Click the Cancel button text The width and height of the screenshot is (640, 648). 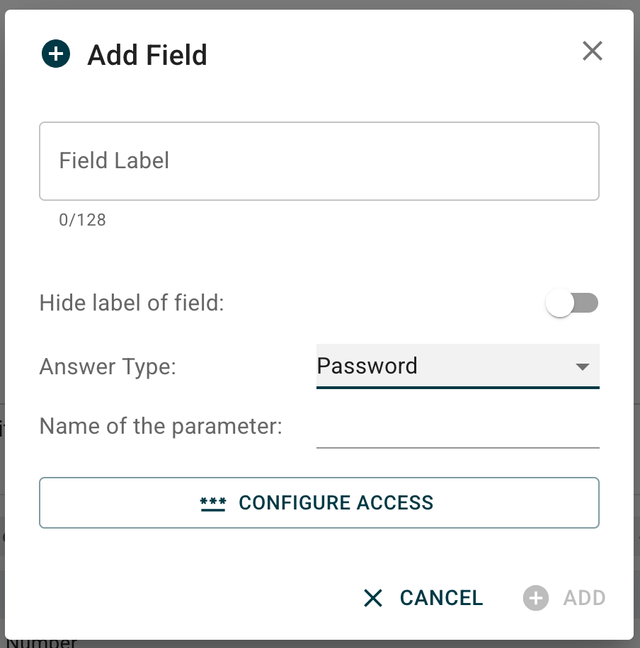(x=441, y=598)
